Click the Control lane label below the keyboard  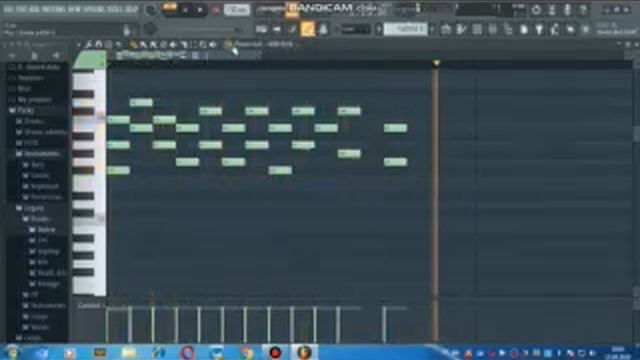[89, 306]
